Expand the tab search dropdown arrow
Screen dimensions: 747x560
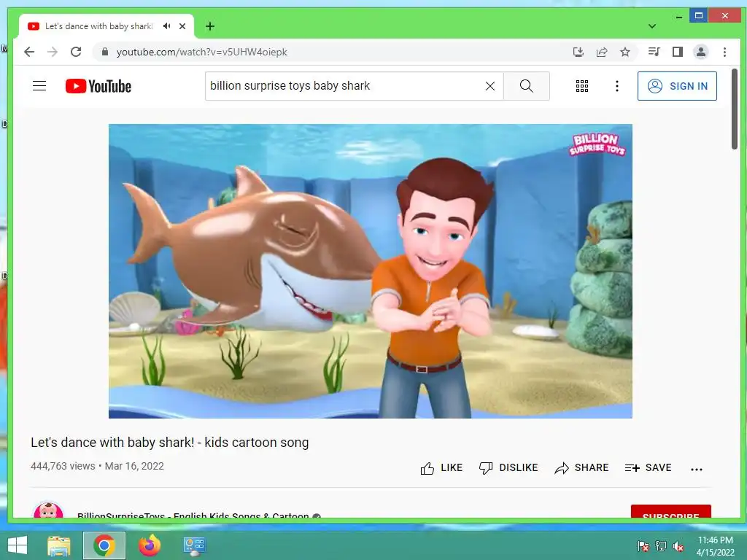(x=652, y=26)
